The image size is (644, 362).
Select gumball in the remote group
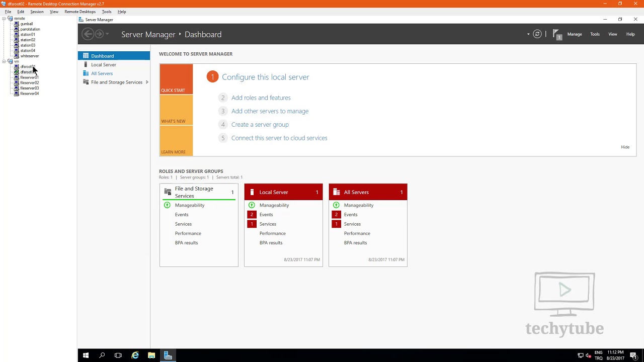click(x=27, y=24)
